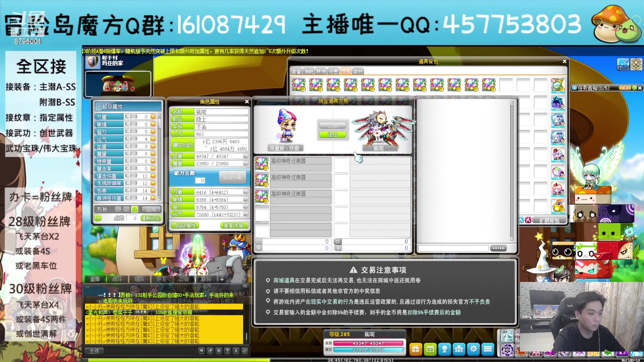Increase 敏捷 hyper stat with orange arrow
Viewport: 644px width, 362px height.
(153, 124)
